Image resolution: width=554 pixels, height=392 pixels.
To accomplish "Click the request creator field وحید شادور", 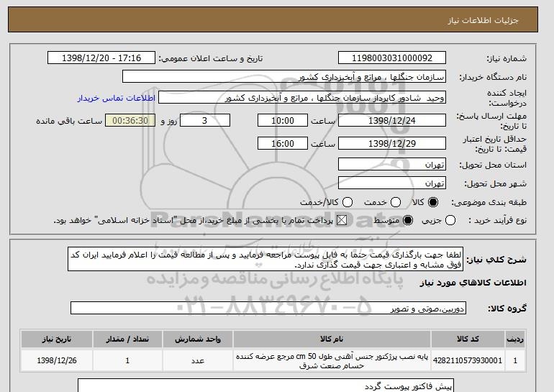I will (302, 98).
